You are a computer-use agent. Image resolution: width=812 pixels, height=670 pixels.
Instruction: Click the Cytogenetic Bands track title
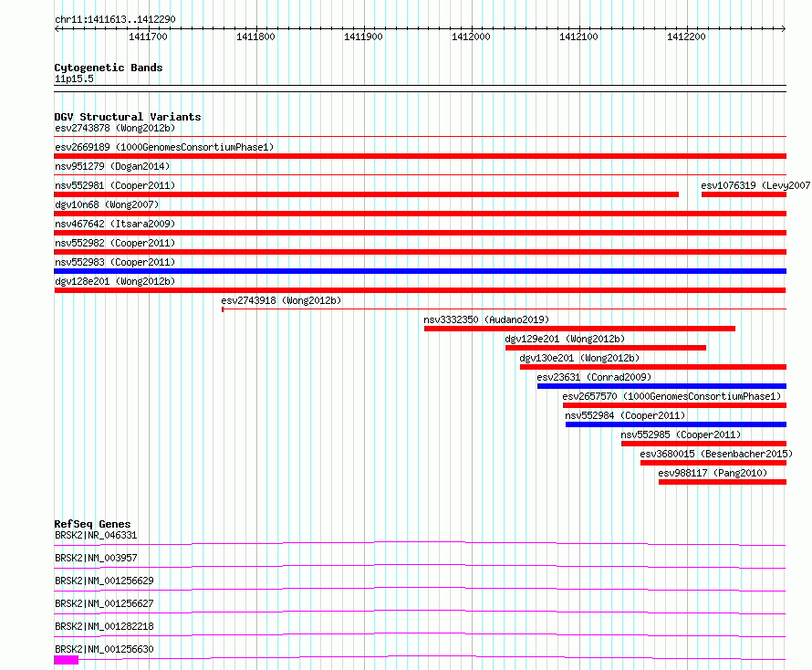(x=109, y=68)
